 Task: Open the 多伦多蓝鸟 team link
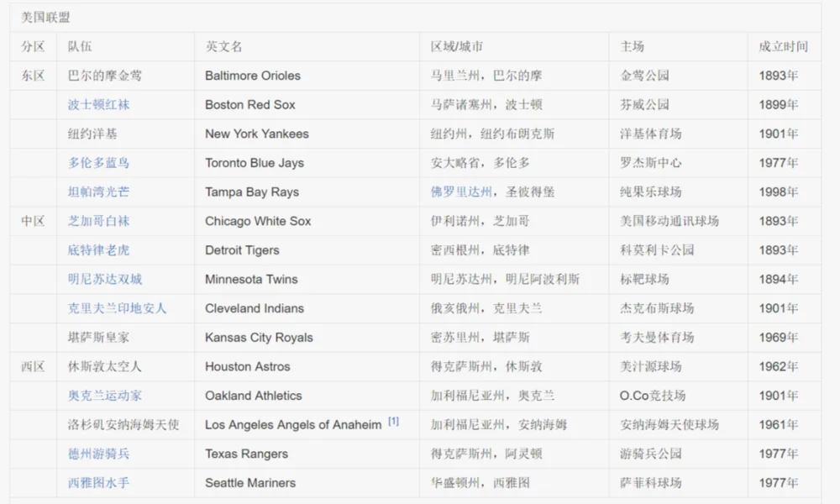[x=98, y=163]
